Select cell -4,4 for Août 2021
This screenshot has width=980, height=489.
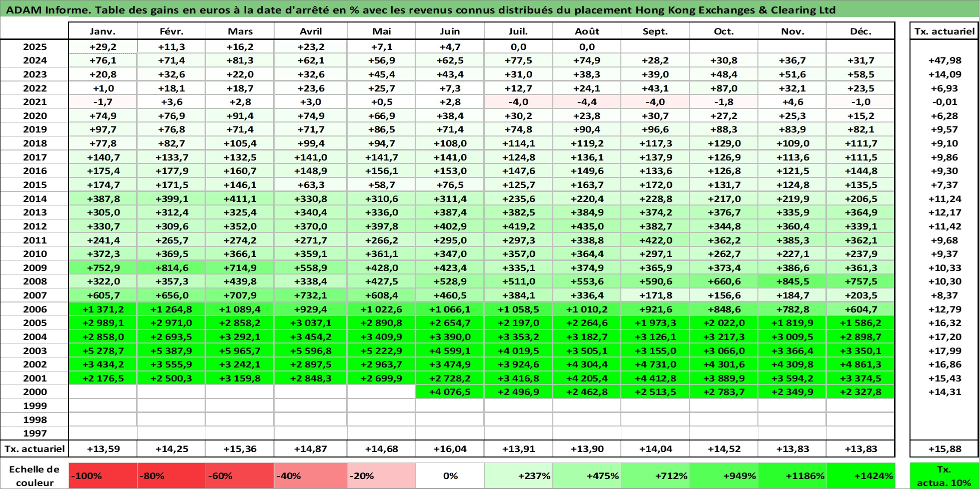tap(587, 102)
